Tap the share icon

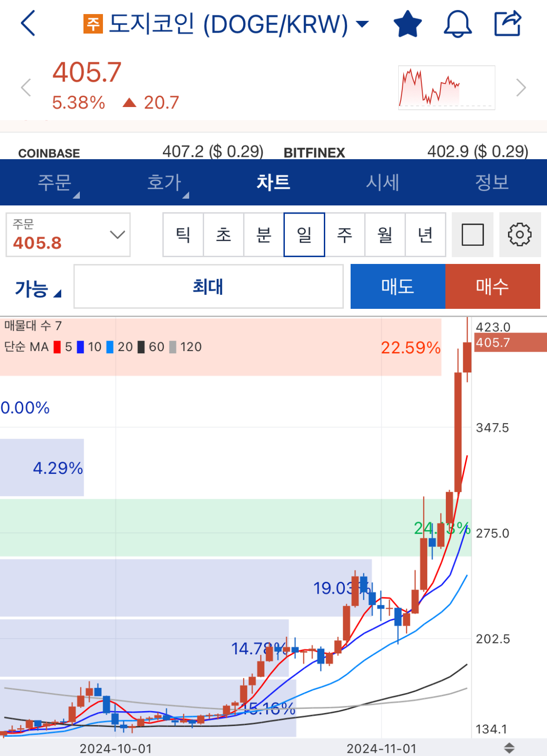(508, 23)
